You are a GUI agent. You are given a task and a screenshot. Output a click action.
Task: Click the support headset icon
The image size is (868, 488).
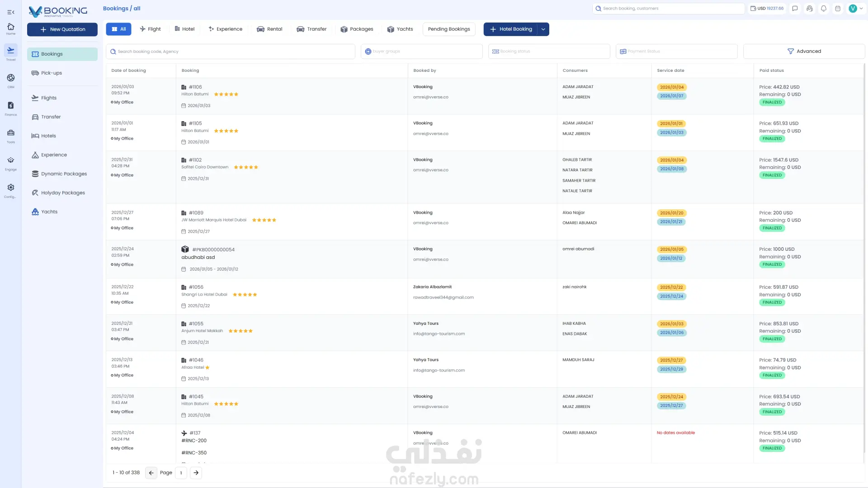point(810,9)
